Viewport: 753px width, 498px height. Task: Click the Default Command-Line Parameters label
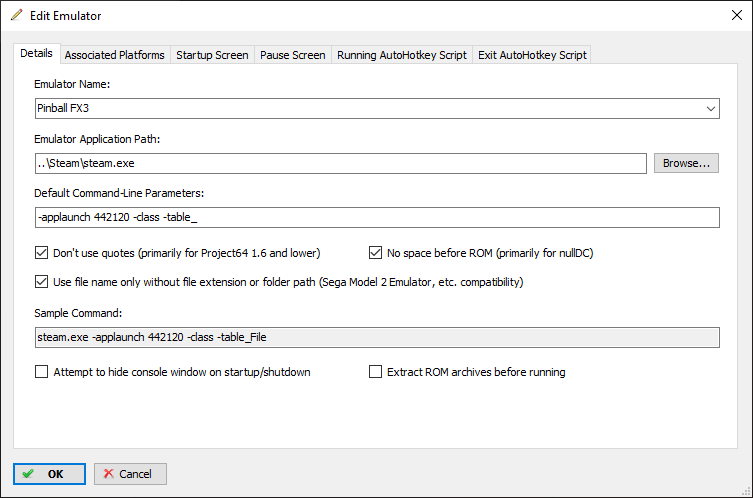[119, 193]
